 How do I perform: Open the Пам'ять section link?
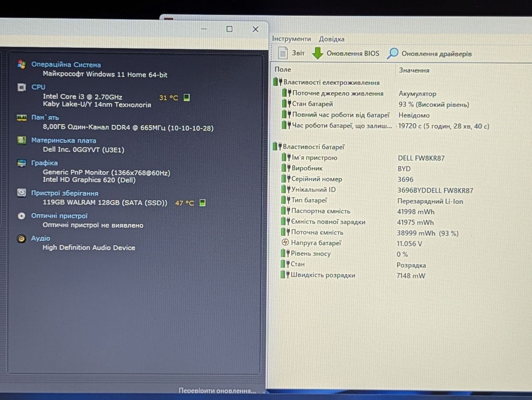pos(45,118)
